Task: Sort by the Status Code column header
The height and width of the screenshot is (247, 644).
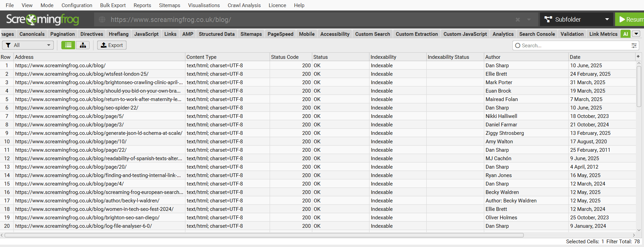Action: tap(291, 57)
